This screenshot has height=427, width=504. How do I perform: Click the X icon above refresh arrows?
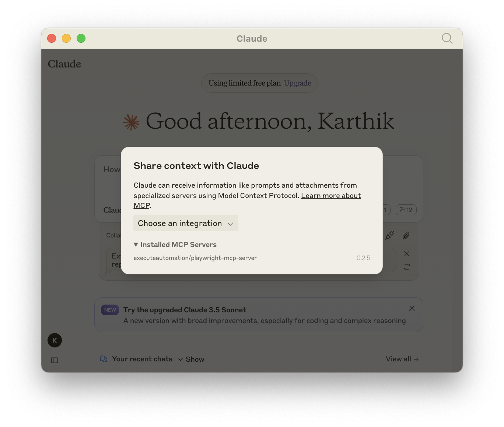click(407, 254)
